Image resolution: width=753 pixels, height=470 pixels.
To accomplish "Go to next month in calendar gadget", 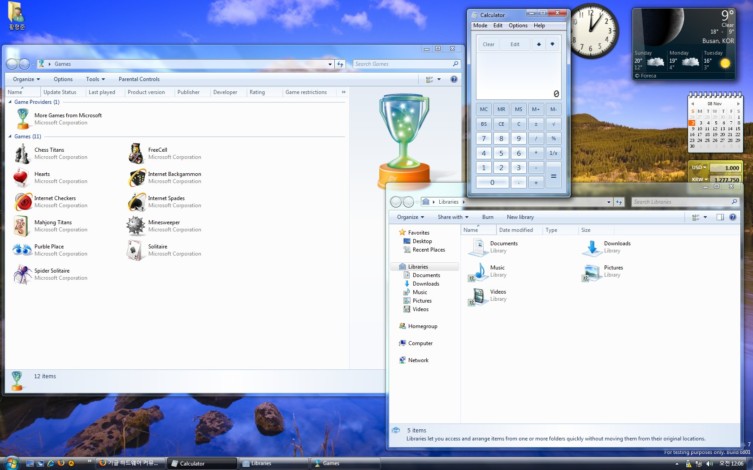I will point(738,103).
